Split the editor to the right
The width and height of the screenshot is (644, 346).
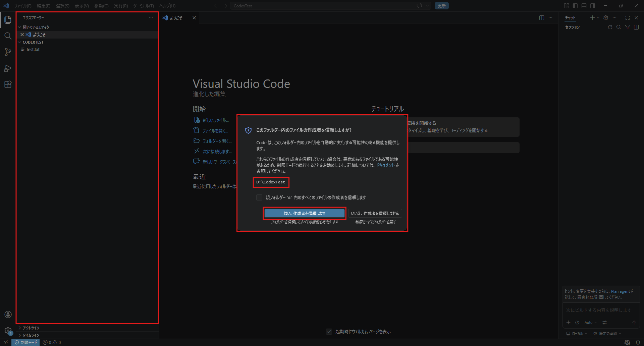[542, 18]
